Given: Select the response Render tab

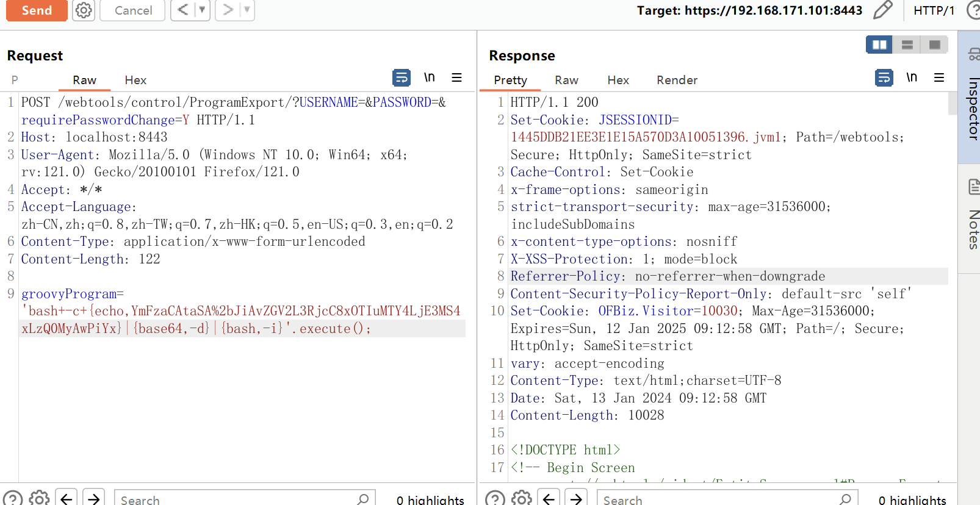Looking at the screenshot, I should [677, 80].
